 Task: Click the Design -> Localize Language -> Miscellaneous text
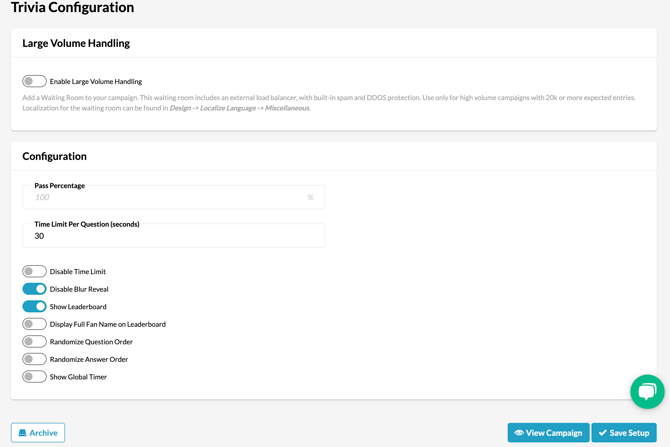click(x=239, y=108)
